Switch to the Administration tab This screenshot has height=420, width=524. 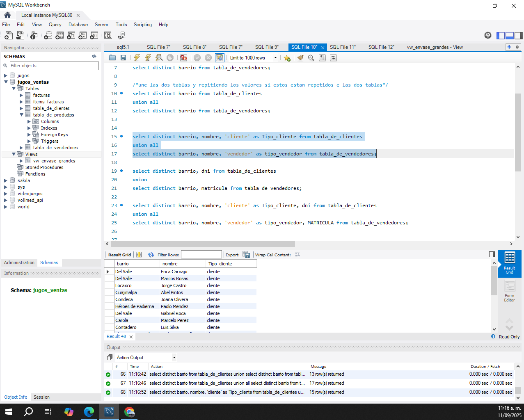coord(19,262)
